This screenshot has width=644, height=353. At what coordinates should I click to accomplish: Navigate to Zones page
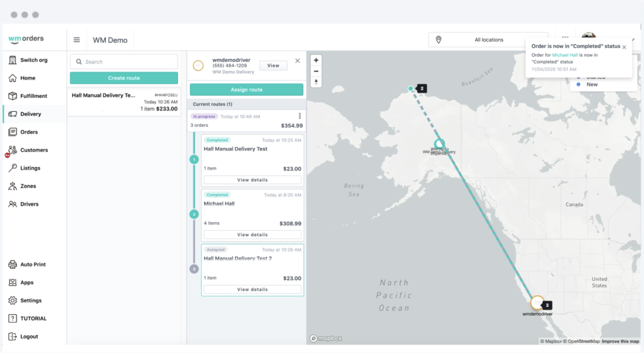pyautogui.click(x=28, y=186)
